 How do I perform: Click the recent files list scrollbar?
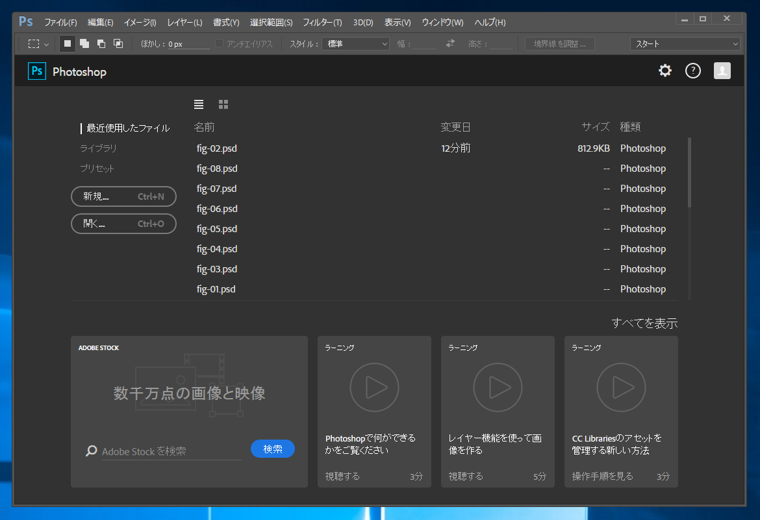click(689, 173)
